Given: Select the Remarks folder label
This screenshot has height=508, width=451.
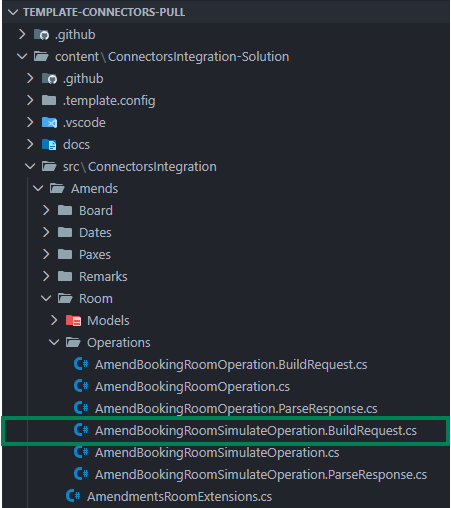Looking at the screenshot, I should [x=103, y=277].
